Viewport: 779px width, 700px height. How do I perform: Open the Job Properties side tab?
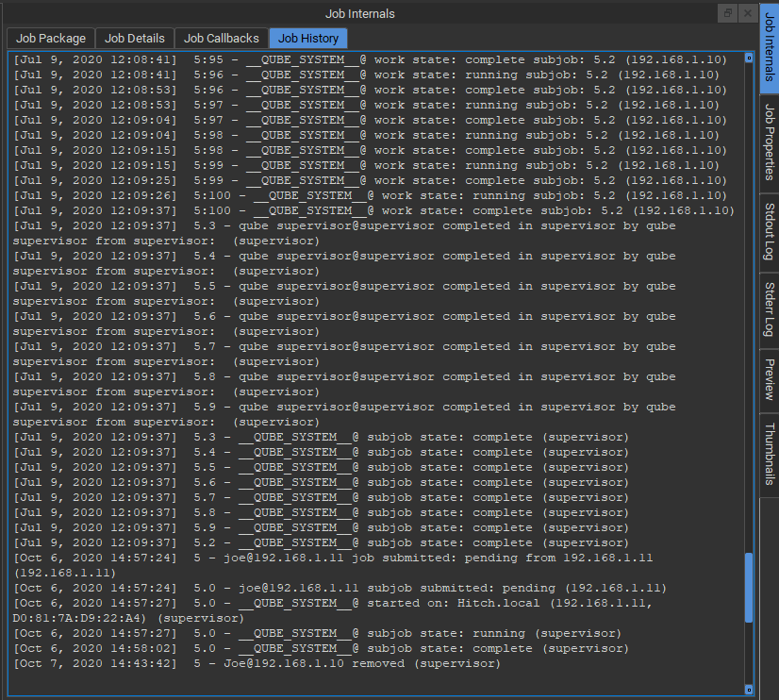click(769, 142)
